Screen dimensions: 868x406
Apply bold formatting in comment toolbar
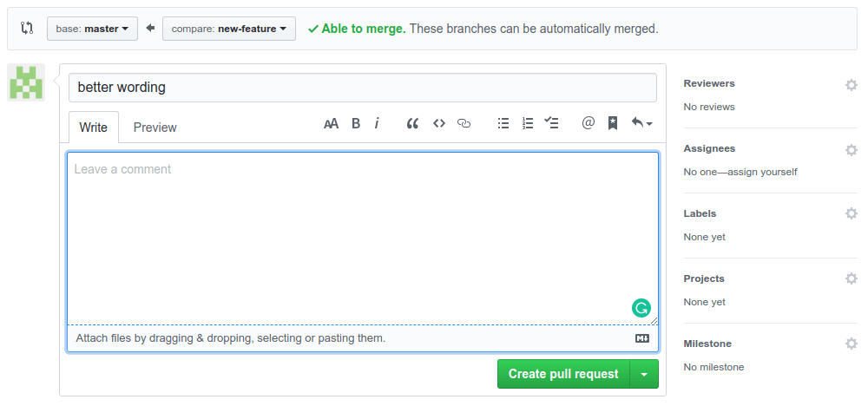tap(356, 123)
